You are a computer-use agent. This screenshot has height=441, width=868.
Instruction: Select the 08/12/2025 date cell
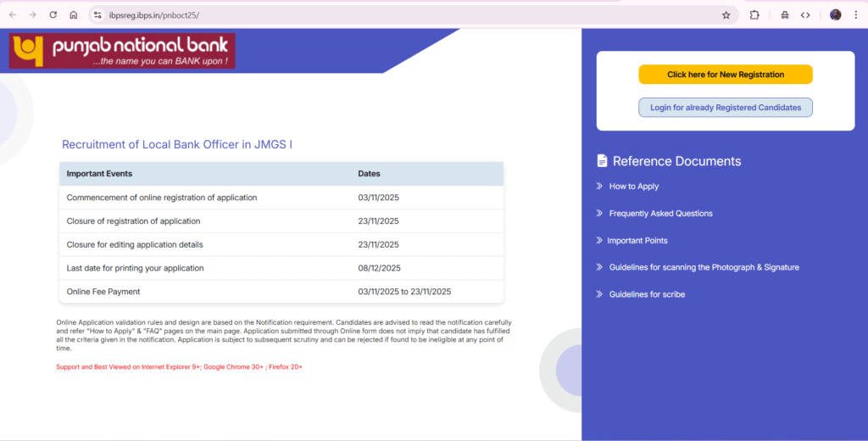379,268
